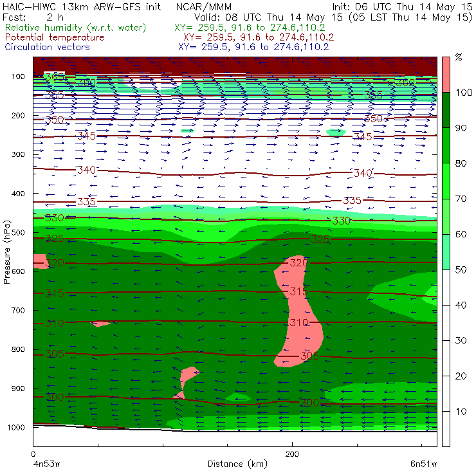Image resolution: width=476 pixels, height=476 pixels.
Task: Click the '500' pressure axis label
Action: pos(18,233)
